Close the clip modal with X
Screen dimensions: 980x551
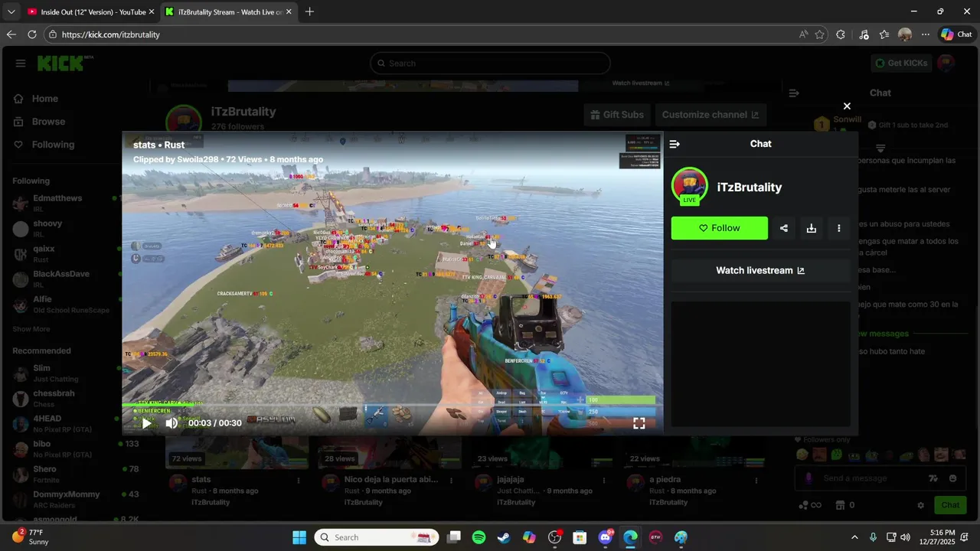tap(847, 106)
